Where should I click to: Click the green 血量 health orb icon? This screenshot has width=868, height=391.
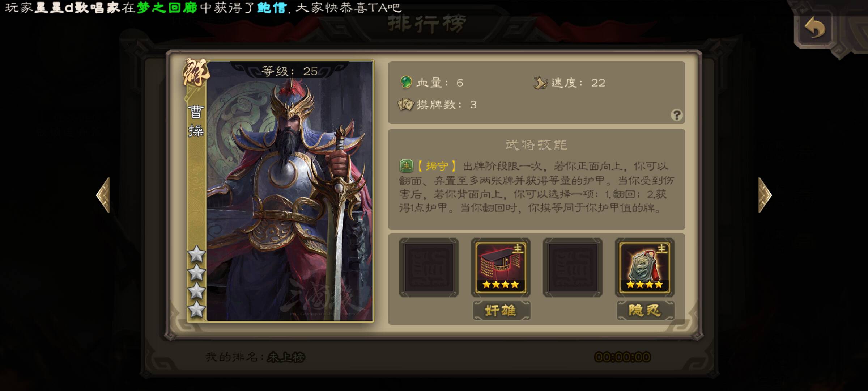406,82
